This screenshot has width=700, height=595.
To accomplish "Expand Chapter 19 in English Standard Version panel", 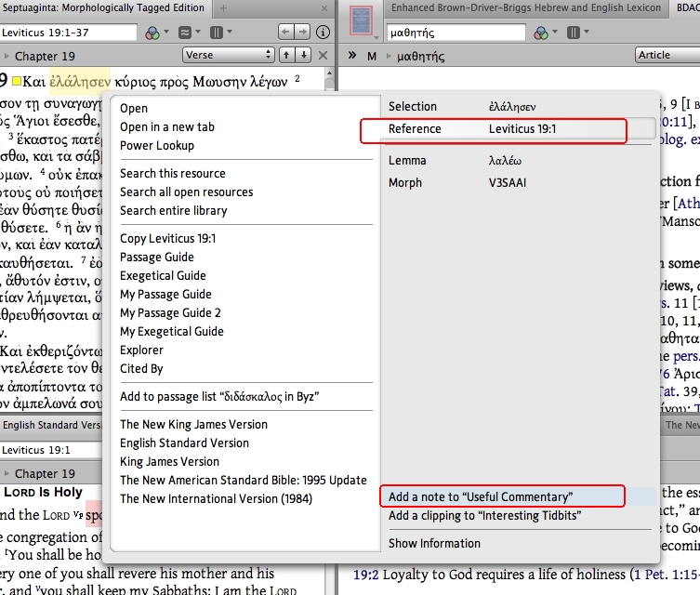I will point(7,473).
